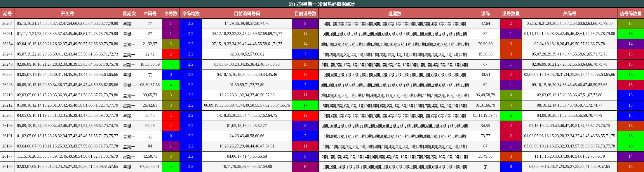
Task: Select period number 26254
Action: tap(7, 44)
